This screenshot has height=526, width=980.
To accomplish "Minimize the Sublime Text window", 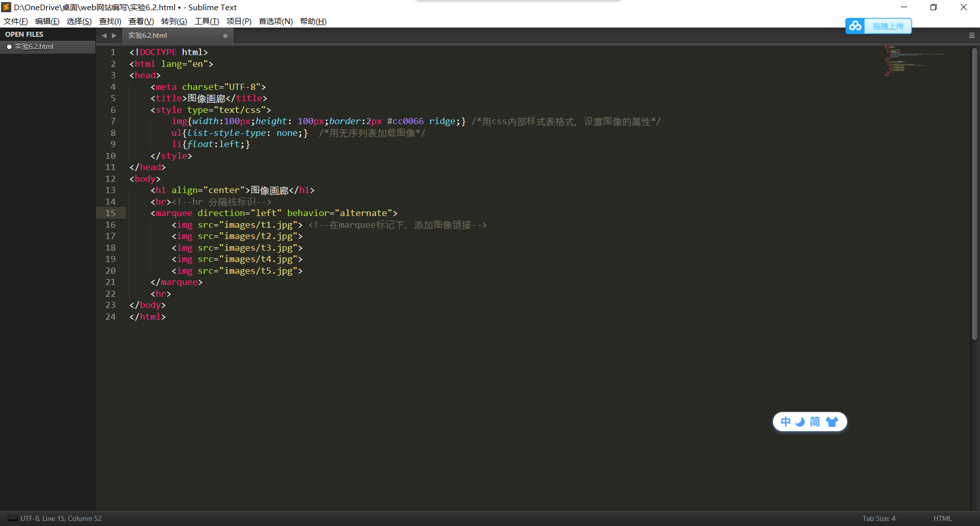I will coord(904,7).
